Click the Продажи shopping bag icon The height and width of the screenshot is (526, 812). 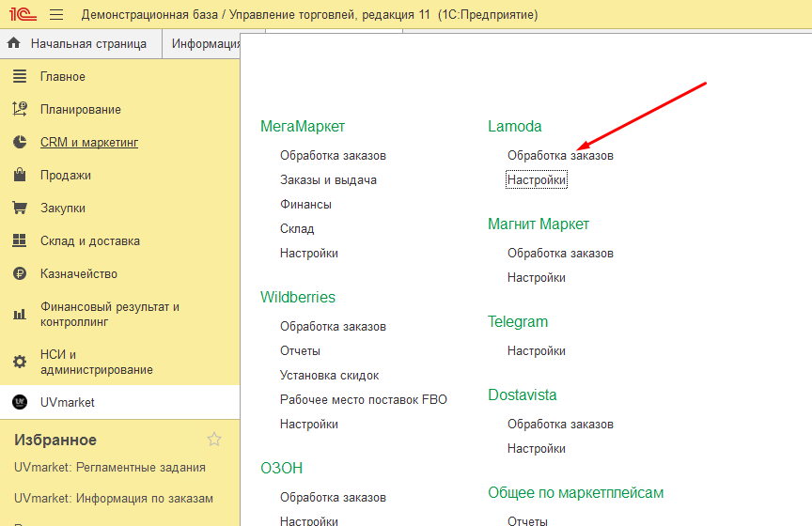tap(20, 175)
